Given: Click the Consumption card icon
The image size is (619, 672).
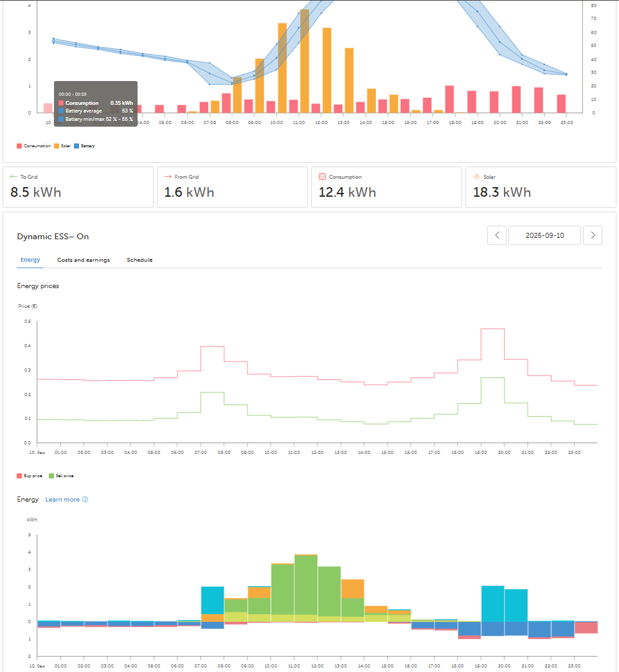Looking at the screenshot, I should click(x=323, y=177).
